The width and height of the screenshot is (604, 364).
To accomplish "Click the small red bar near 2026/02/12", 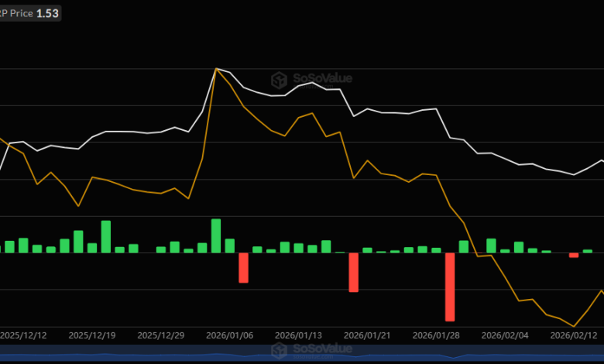I will [574, 255].
